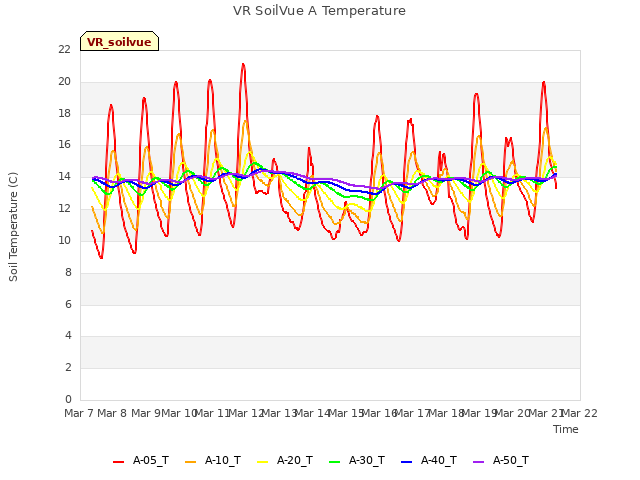The height and width of the screenshot is (480, 640).
Task: Click the 6 y-axis tick label
Action: coord(68,304)
